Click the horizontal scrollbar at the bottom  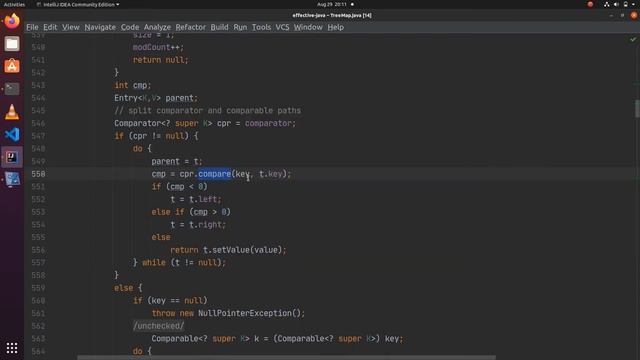(287, 358)
